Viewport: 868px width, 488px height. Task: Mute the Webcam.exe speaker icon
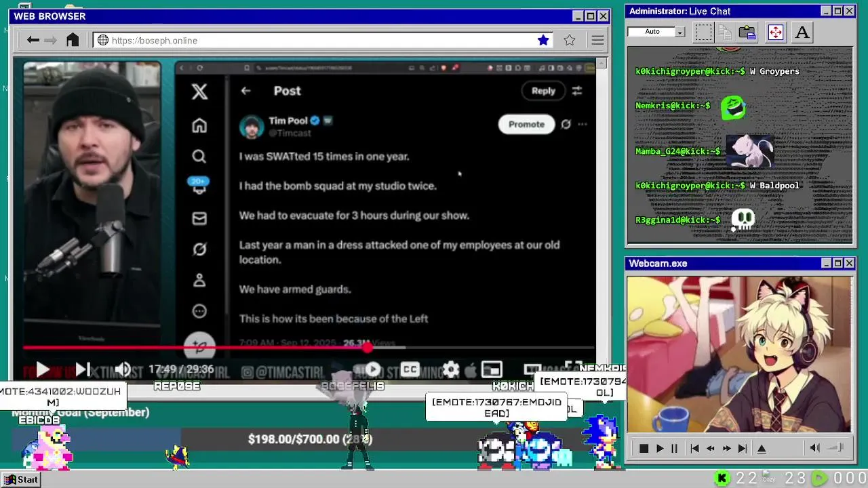[815, 447]
